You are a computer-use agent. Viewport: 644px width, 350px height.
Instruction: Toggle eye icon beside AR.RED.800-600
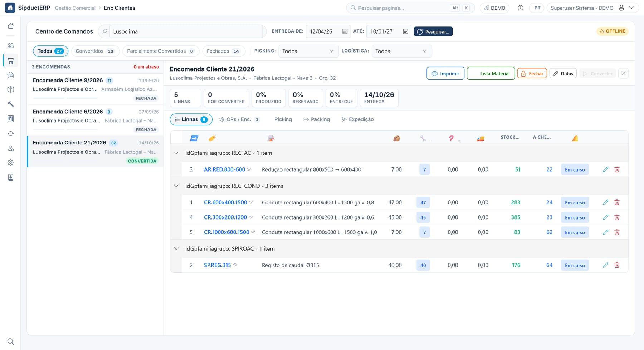[249, 169]
